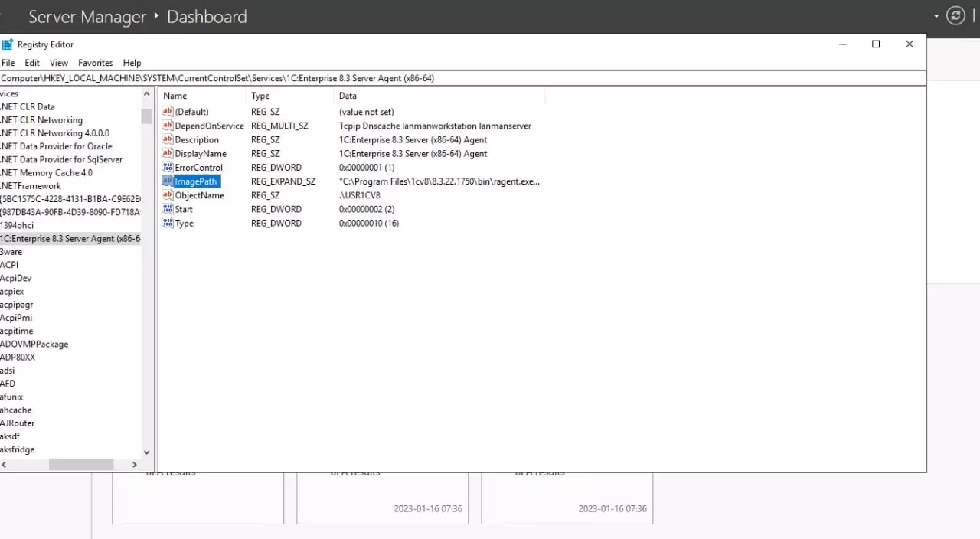Select the AJRouter key
980x539 pixels.
[x=18, y=423]
